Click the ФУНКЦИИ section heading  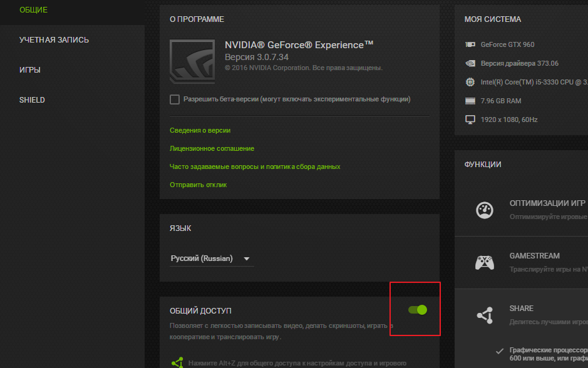click(483, 165)
